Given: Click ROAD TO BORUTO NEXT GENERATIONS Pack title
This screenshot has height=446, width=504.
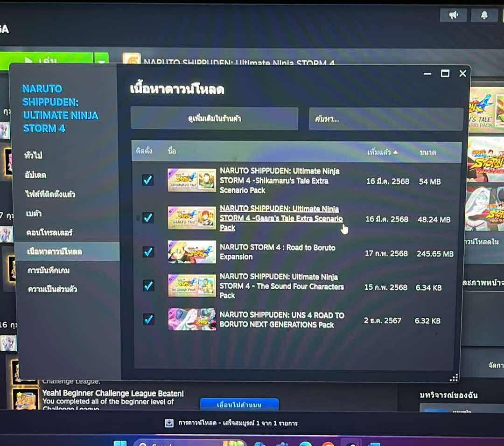Looking at the screenshot, I should (x=282, y=320).
